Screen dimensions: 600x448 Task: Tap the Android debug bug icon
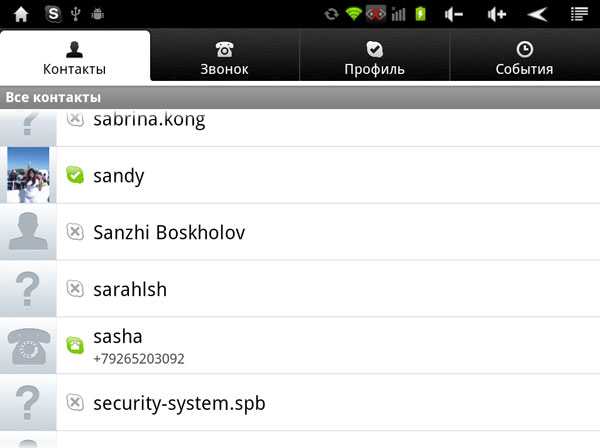pyautogui.click(x=98, y=15)
